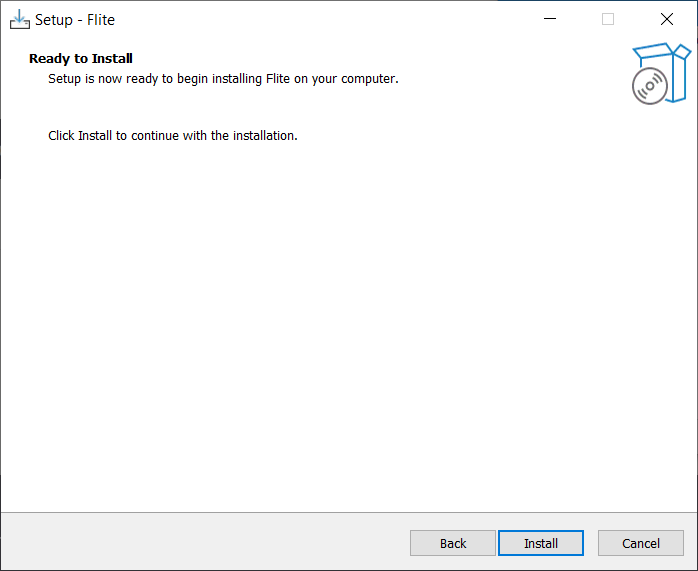This screenshot has height=571, width=698.
Task: Click the "Setup - Flite" title text
Action: tap(75, 20)
